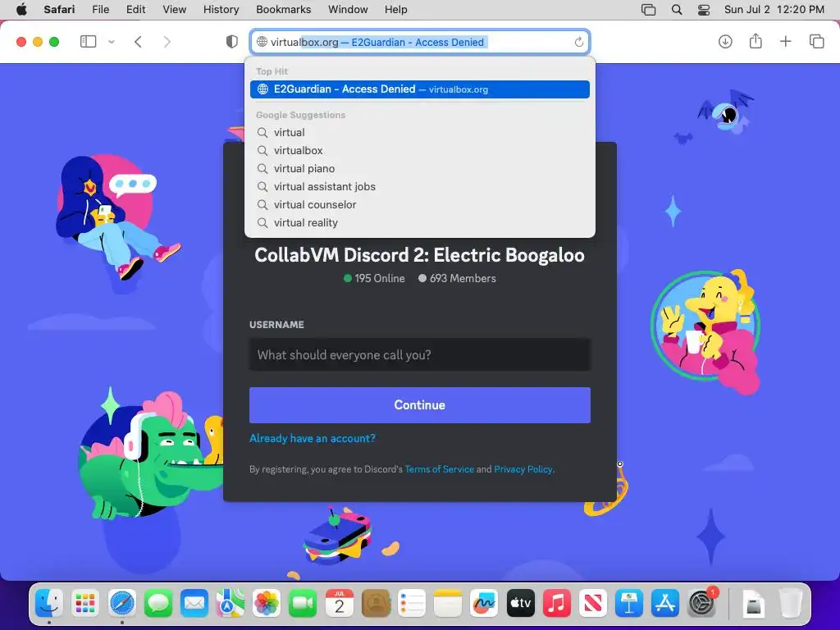This screenshot has height=630, width=840.
Task: Select the E2Guardian - Access Denied top hit
Action: (420, 89)
